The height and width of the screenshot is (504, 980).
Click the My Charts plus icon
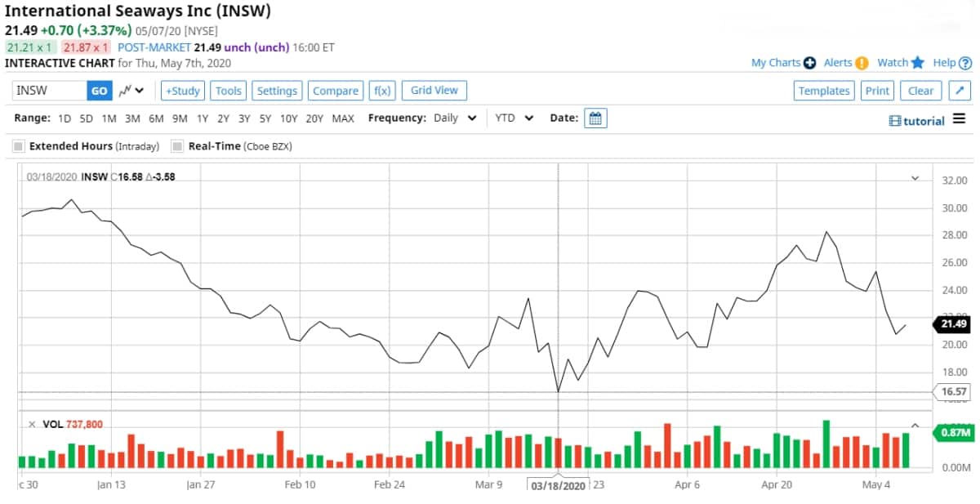click(x=809, y=63)
